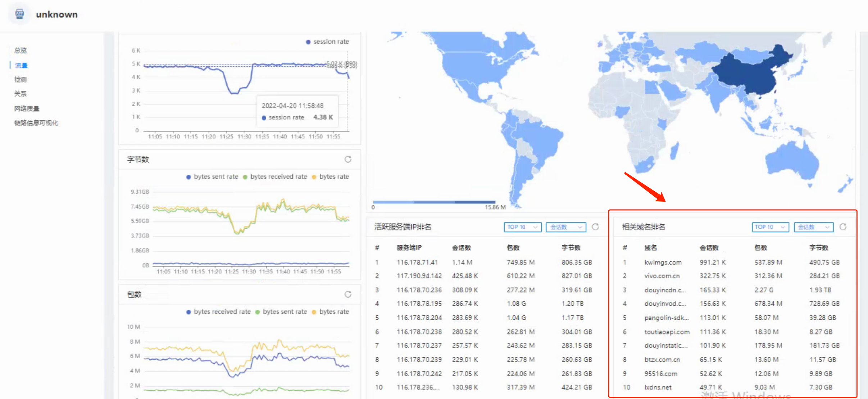Click server IP 116.178.71.41 row
Viewport: 868px width, 399px height.
tap(417, 263)
